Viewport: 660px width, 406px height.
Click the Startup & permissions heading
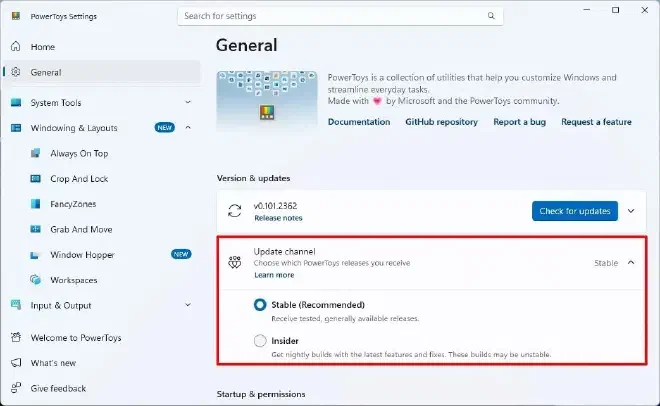(x=261, y=394)
